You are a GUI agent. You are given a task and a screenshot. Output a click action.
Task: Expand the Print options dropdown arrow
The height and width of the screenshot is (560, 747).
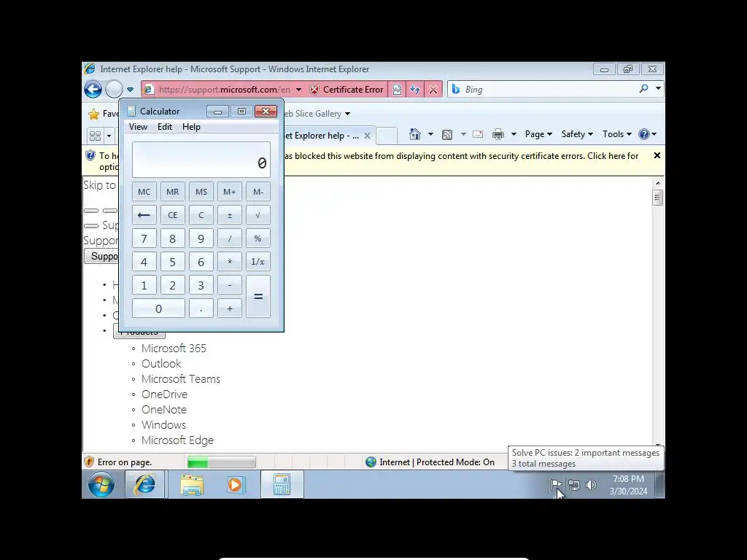[514, 134]
